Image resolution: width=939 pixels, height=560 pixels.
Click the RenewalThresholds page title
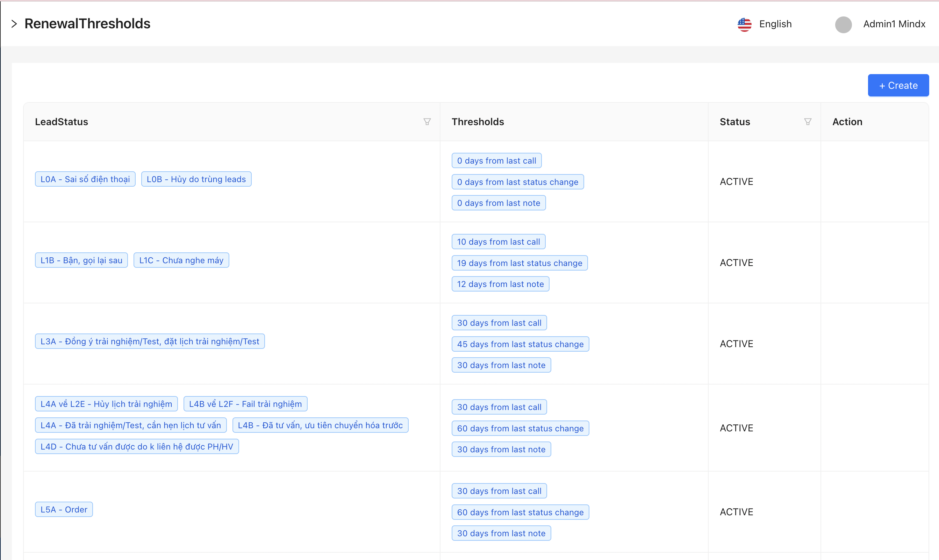coord(87,24)
